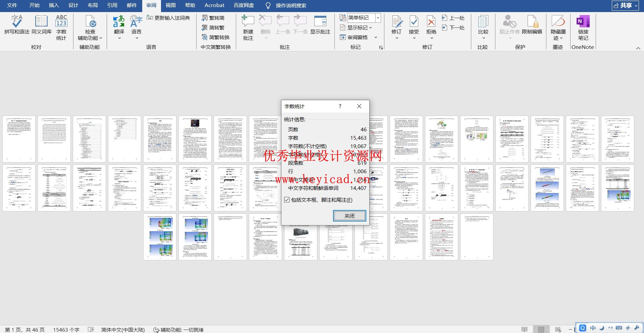Convert text with 简转繁

click(213, 27)
